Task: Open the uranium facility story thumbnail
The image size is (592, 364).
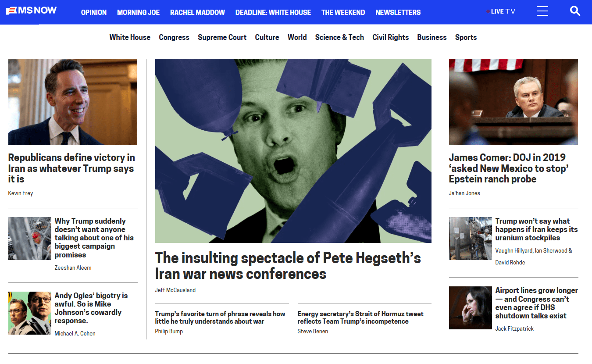Action: (471, 239)
